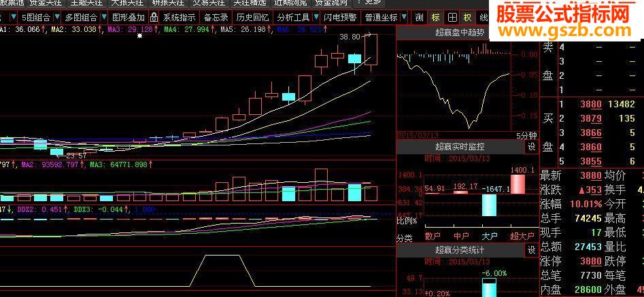
Task: Click 设 button in 超赢分类统计 panel
Action: (532, 249)
